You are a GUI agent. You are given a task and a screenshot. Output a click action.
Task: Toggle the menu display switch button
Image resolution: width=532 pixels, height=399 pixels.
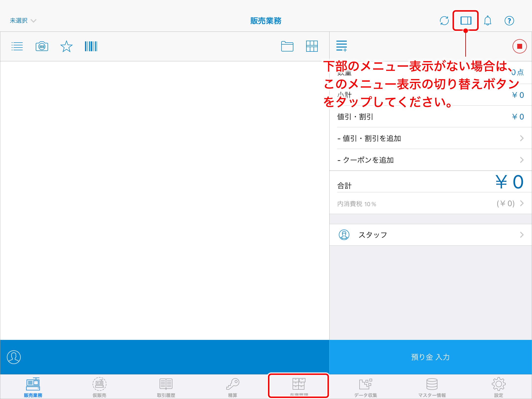pos(465,21)
